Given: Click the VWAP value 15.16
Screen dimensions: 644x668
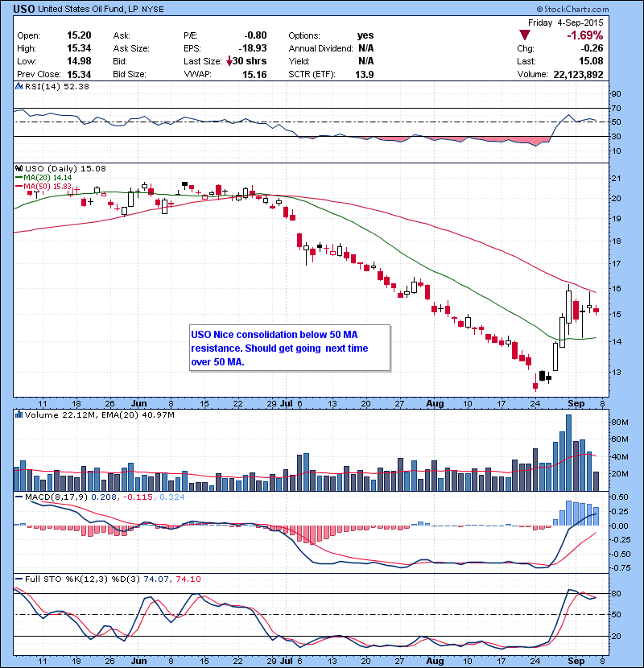Looking at the screenshot, I should (254, 75).
